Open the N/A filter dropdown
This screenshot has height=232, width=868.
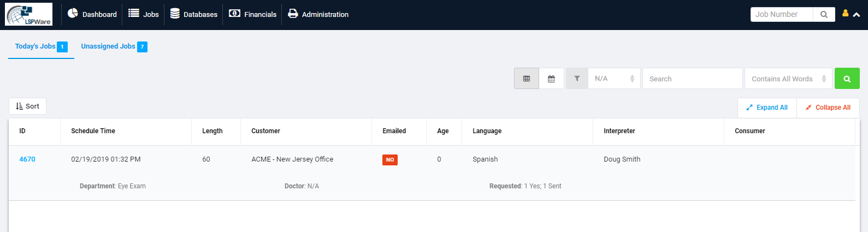click(614, 79)
